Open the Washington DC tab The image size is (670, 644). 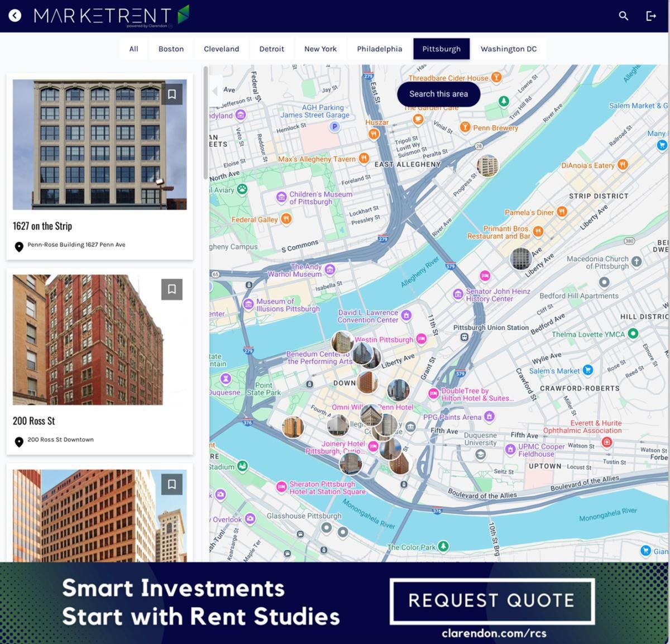[x=509, y=49]
